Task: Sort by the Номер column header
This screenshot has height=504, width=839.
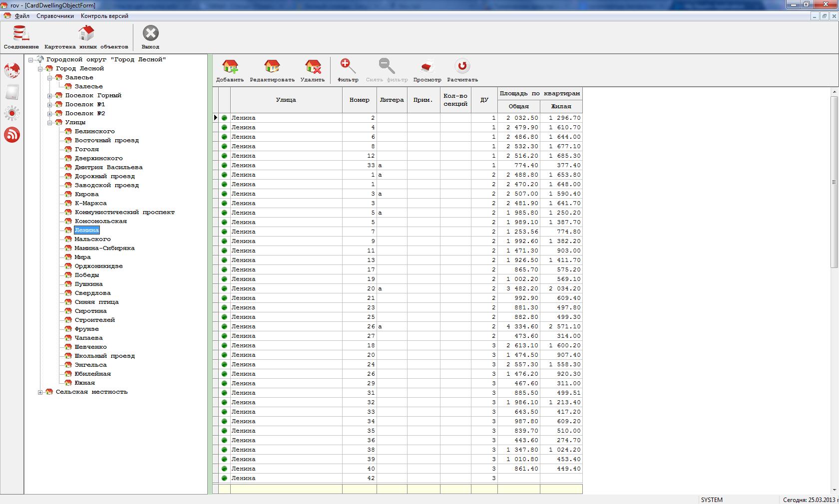Action: [x=360, y=100]
